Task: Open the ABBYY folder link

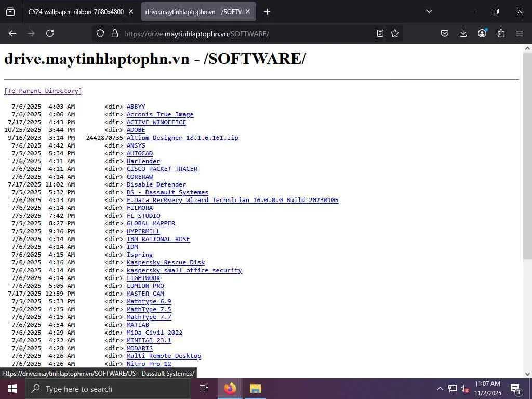Action: 136,107
